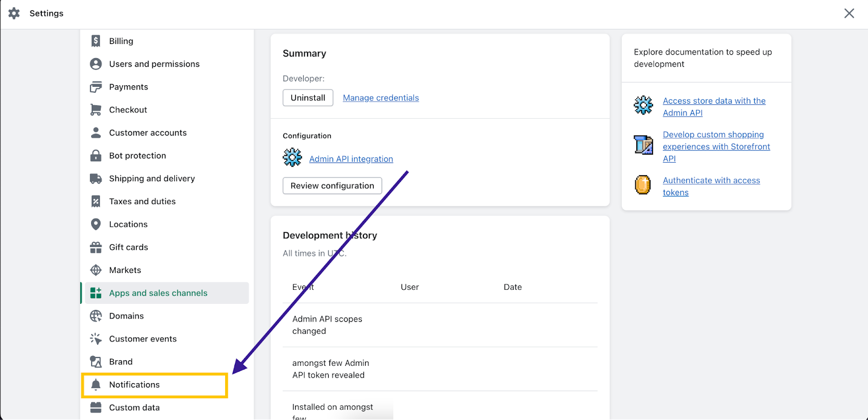Click the pixel coin icon for access tokens
This screenshot has height=420, width=868.
(x=643, y=185)
